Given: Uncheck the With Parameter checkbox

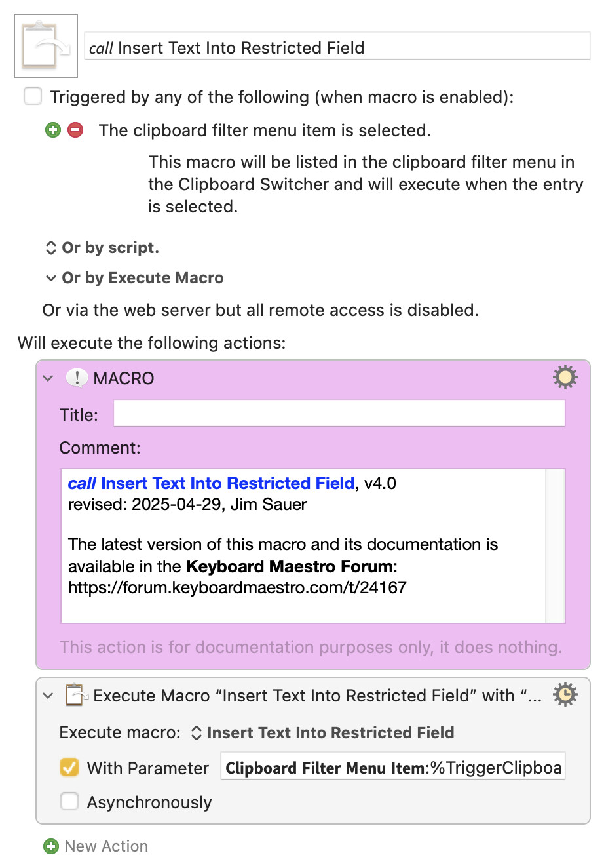Looking at the screenshot, I should click(69, 768).
